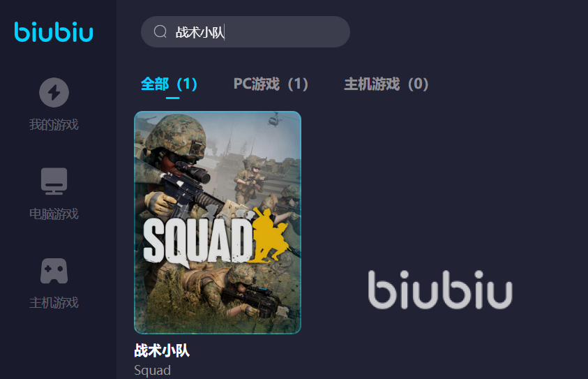Click the large gray biubiu watermark logo
This screenshot has height=379, width=588.
pyautogui.click(x=440, y=290)
